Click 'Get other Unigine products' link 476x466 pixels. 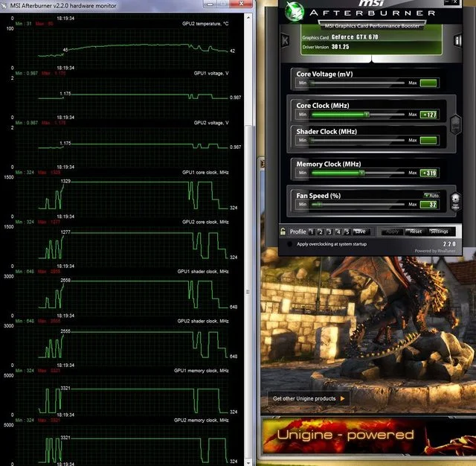coord(308,398)
